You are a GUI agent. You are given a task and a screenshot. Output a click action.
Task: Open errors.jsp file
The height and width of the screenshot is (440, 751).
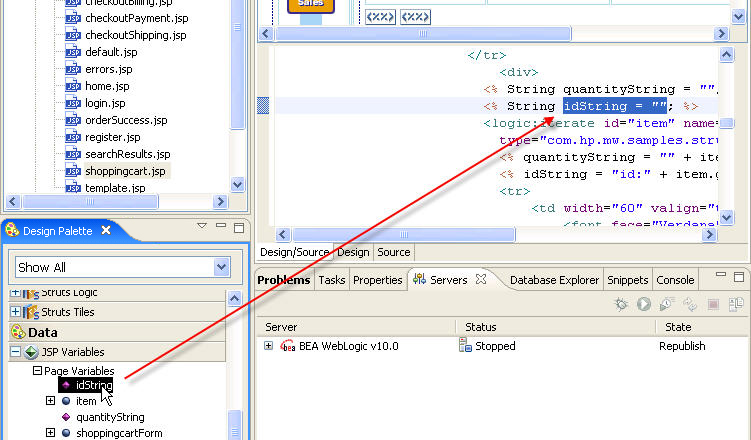[109, 69]
